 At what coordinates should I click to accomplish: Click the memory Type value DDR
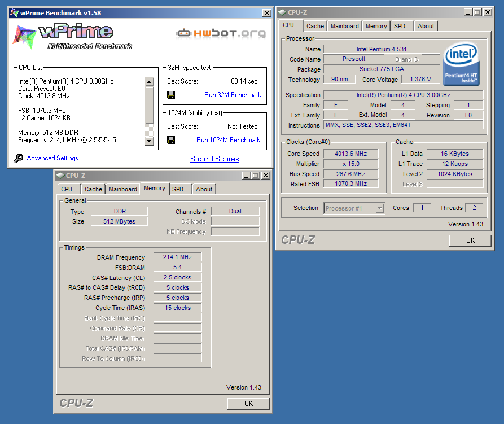tap(119, 211)
